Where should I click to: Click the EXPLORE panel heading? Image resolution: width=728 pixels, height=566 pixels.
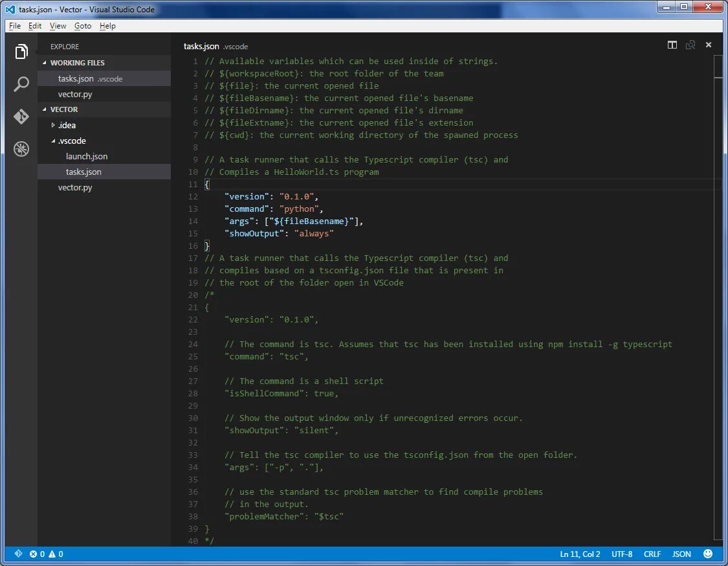(x=65, y=47)
